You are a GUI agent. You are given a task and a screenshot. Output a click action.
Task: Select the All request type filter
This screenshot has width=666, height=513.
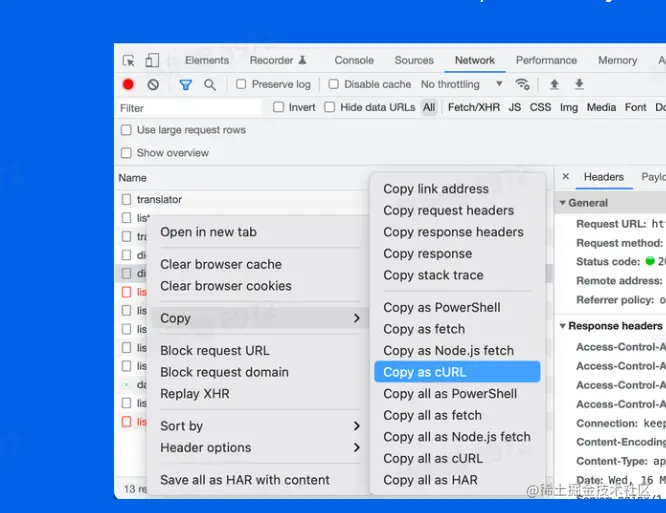tap(429, 107)
